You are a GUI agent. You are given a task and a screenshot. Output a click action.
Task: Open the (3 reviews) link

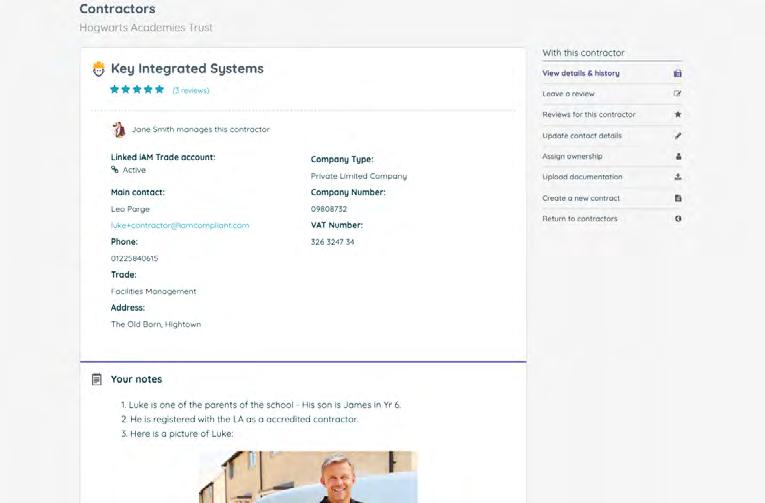191,90
